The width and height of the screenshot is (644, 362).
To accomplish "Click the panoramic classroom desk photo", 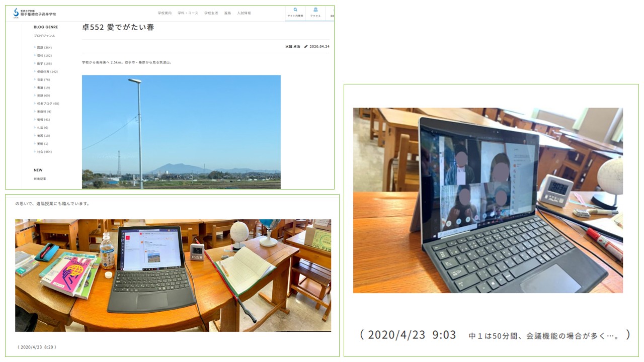I will coord(173,275).
